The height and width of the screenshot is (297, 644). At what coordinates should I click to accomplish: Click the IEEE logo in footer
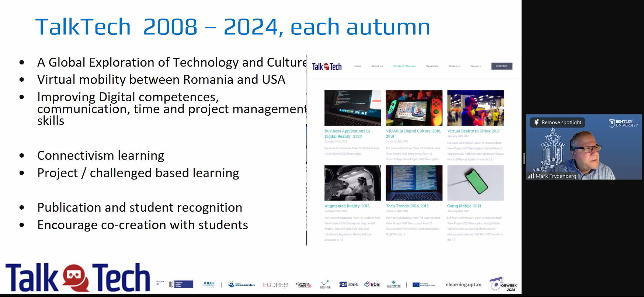(209, 284)
